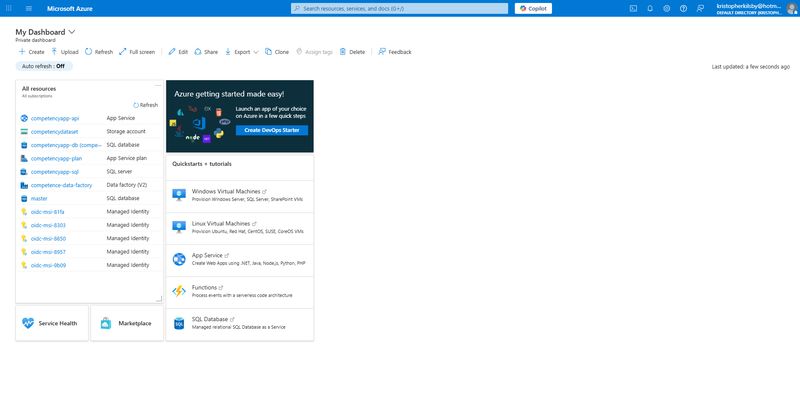Open the competencyapp-api resource link
Viewport: 800px width, 393px height.
55,118
